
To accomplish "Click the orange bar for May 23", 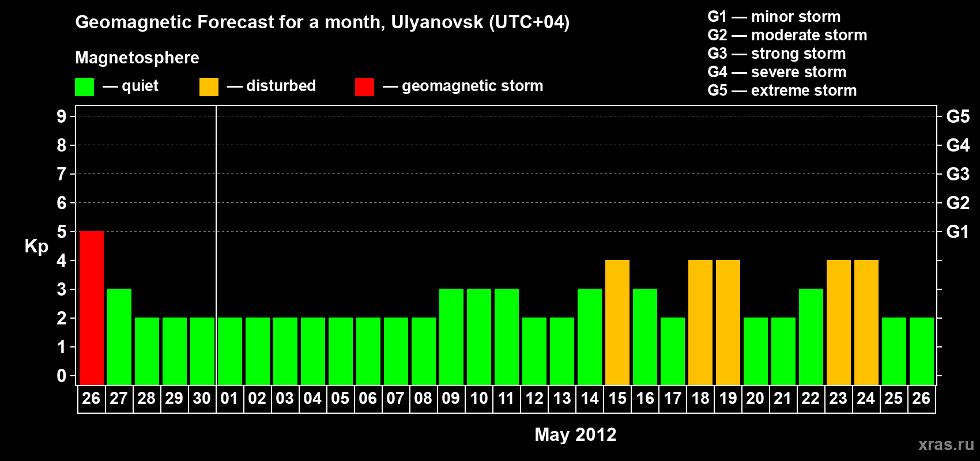I will [x=839, y=322].
